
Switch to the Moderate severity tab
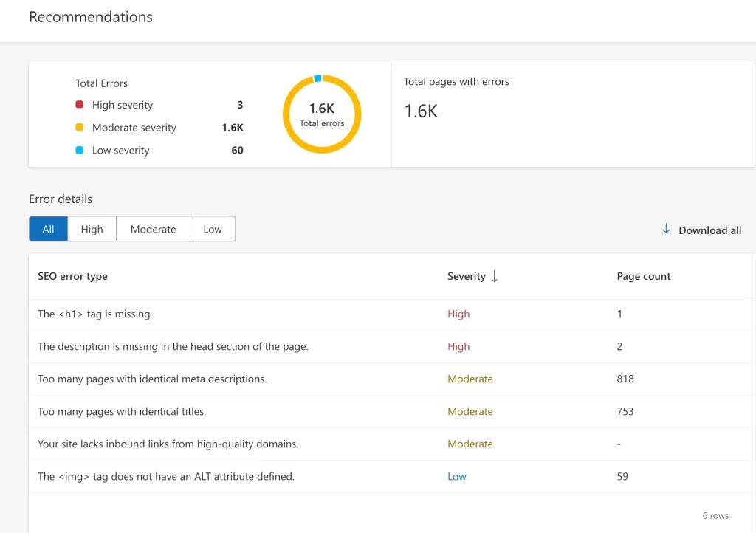point(153,229)
